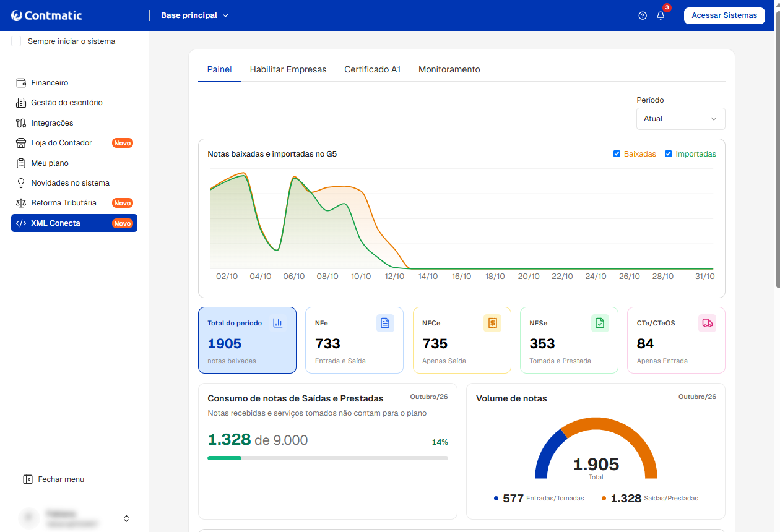This screenshot has width=780, height=532.
Task: Click the Contmatic logo
Action: (x=46, y=15)
